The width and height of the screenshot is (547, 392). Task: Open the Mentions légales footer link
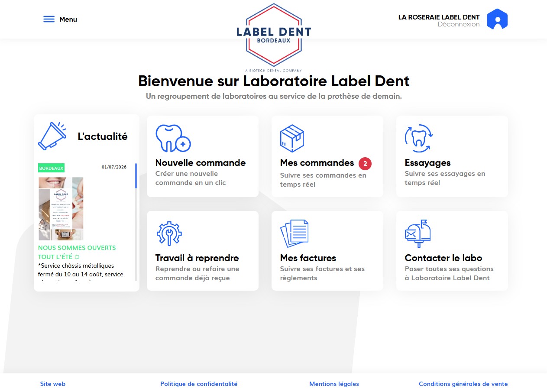pos(334,384)
